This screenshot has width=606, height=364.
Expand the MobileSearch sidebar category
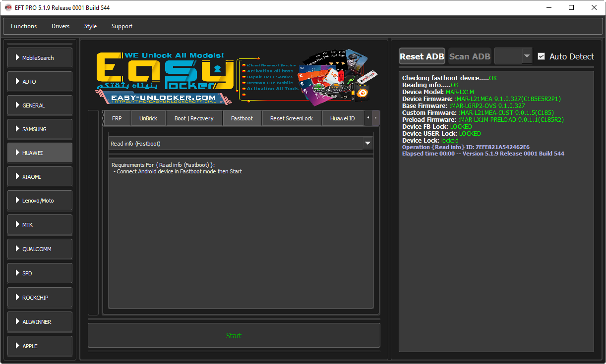pyautogui.click(x=40, y=58)
